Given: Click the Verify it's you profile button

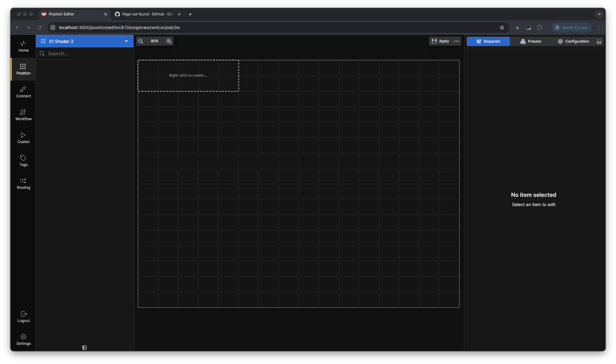Looking at the screenshot, I should point(572,28).
